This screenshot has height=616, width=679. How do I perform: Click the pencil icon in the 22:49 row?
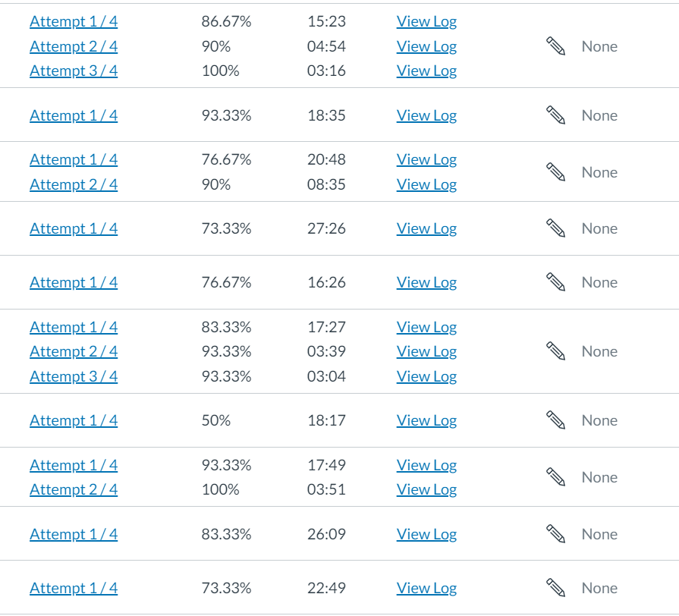556,588
